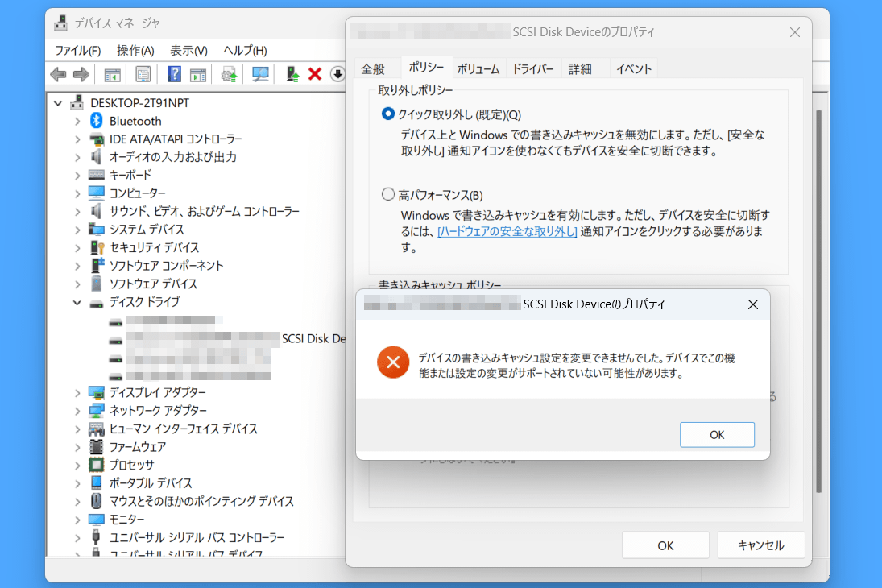Expand the プロセッサ node
Screen dimensions: 882x588
coord(77,465)
